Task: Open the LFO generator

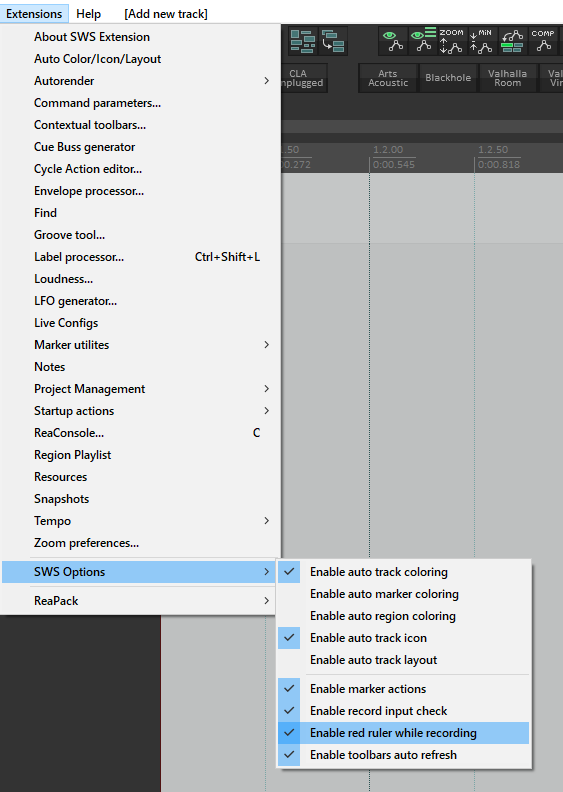Action: [139, 301]
